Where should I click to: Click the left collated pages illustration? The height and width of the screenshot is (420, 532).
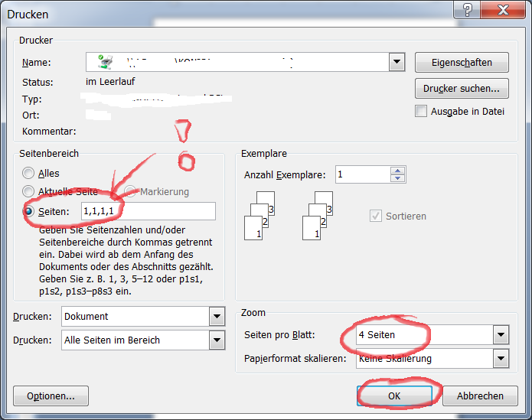(259, 216)
